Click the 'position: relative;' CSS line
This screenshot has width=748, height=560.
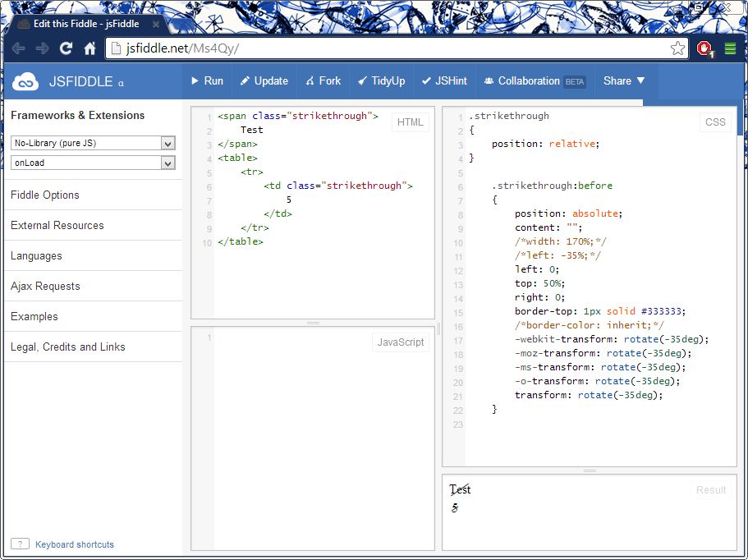[x=545, y=144]
